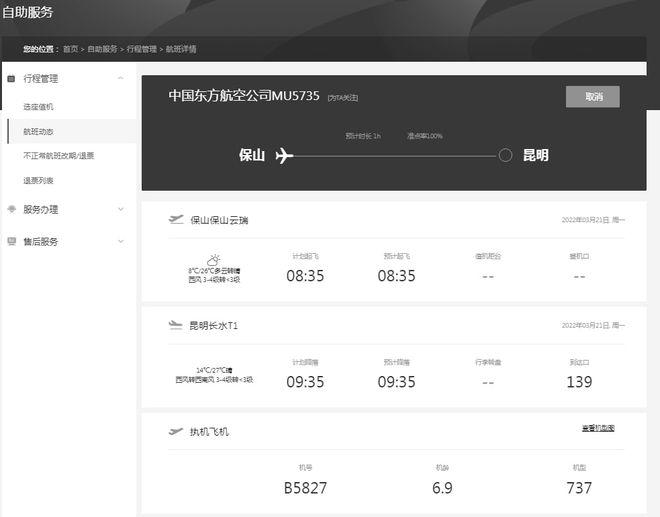Click the landing icon beside 昆明长水T1
The image size is (660, 517).
(x=177, y=325)
